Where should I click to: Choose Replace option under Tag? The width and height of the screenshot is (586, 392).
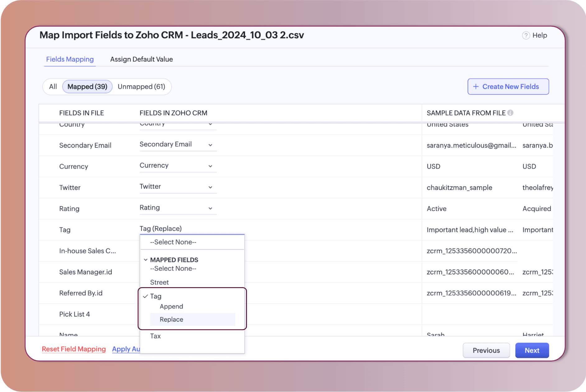point(171,320)
